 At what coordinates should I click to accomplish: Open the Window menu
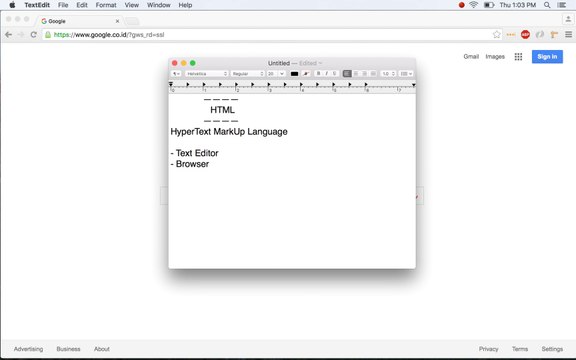pyautogui.click(x=159, y=5)
